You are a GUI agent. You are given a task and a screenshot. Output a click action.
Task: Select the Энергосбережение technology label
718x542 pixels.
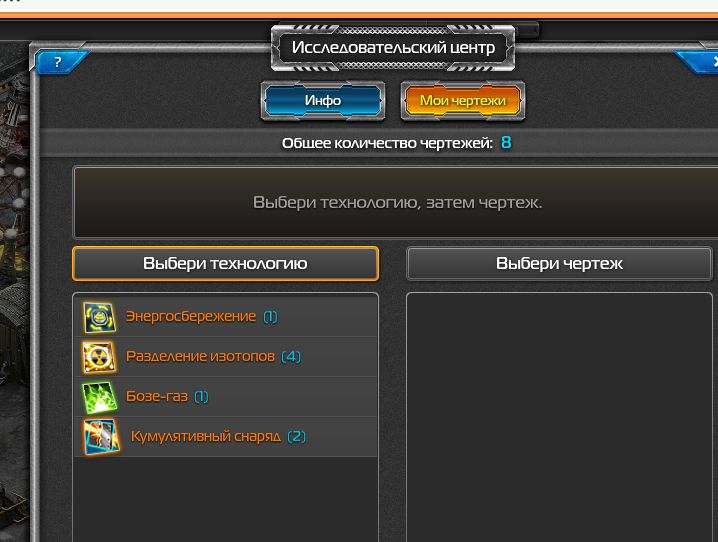pyautogui.click(x=190, y=316)
